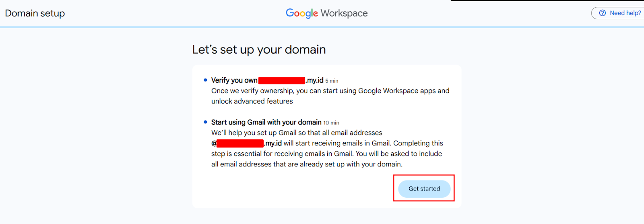Click the blue bullet beside Gmail step
The width and height of the screenshot is (644, 224).
click(x=205, y=122)
